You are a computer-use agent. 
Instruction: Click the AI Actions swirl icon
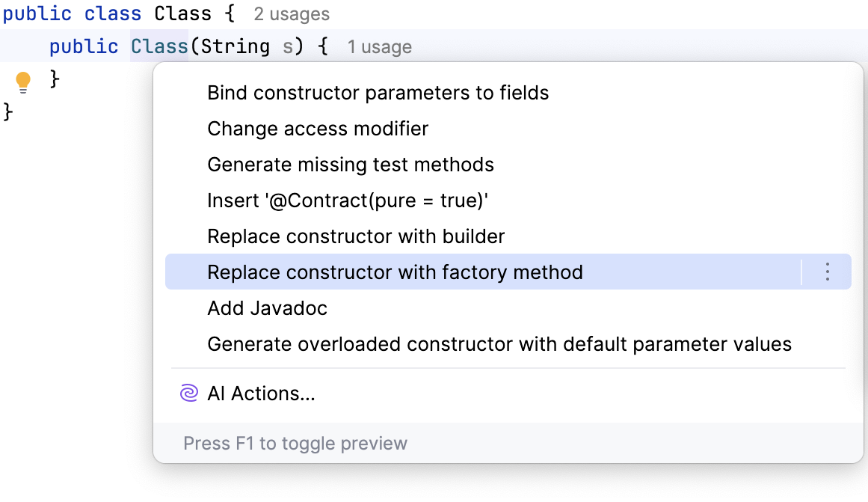pos(189,393)
